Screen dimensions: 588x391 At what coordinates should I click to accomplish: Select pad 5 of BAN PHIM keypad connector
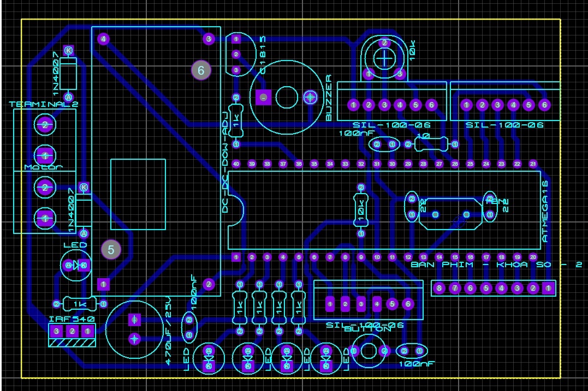[x=486, y=288]
